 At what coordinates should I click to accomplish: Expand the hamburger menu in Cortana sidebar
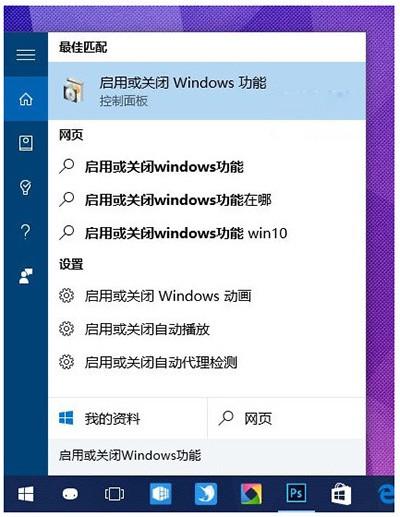[26, 55]
